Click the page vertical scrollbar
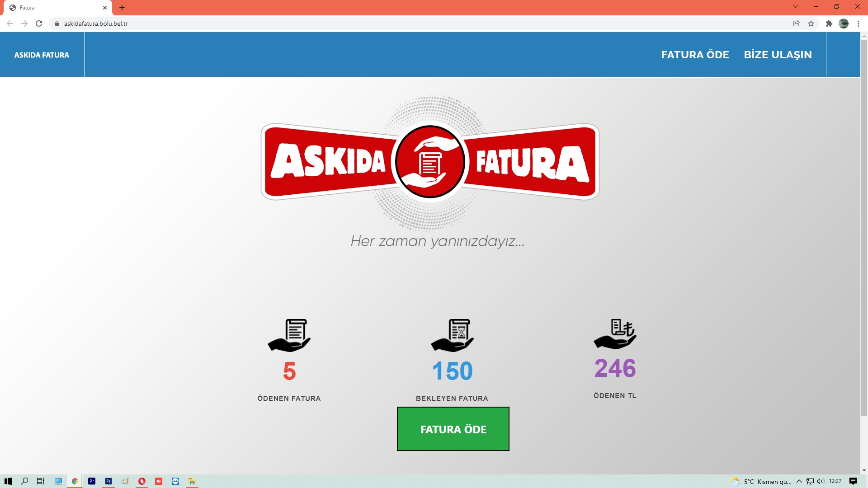This screenshot has height=488, width=868. tap(864, 227)
